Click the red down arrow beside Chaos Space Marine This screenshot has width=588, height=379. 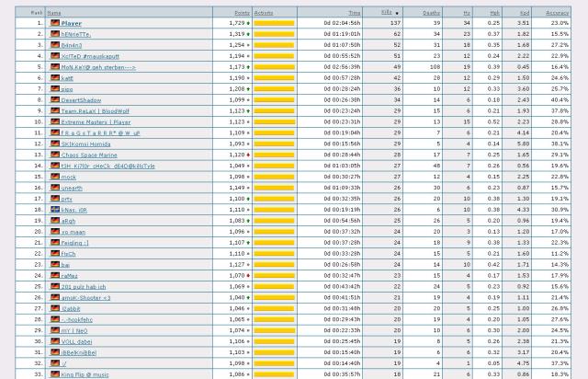[248, 155]
